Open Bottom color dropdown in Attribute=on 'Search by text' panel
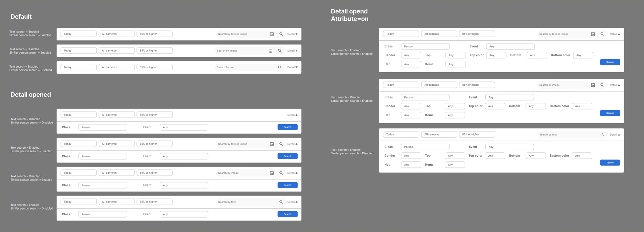644x232 pixels. [582, 156]
